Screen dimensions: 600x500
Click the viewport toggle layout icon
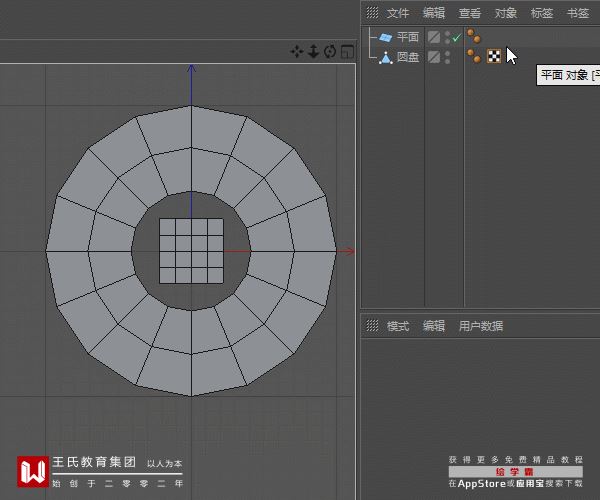coord(347,51)
